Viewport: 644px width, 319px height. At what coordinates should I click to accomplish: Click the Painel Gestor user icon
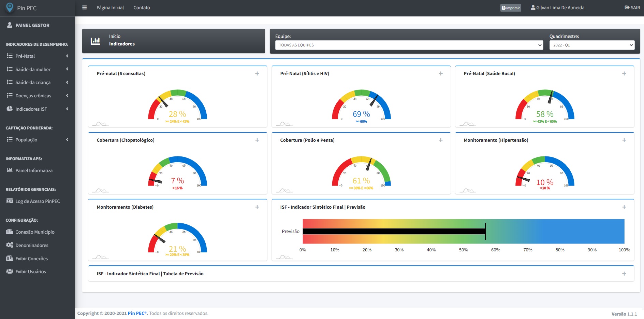click(10, 25)
